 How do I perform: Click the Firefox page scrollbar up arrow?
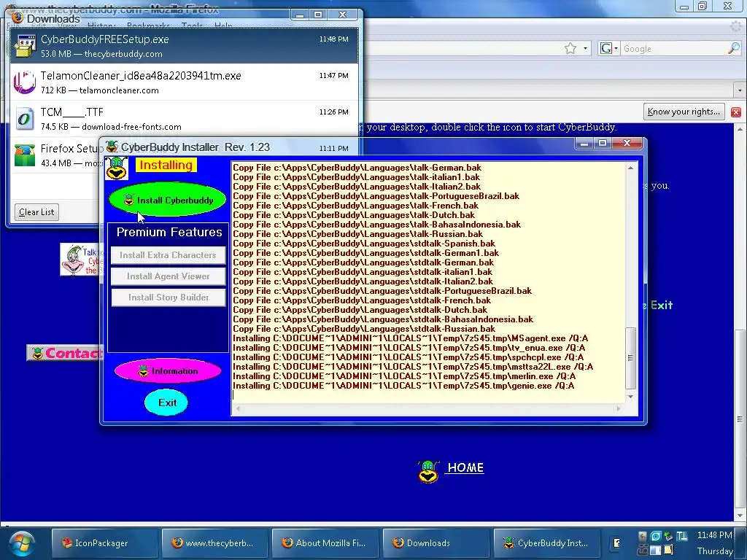[x=740, y=129]
